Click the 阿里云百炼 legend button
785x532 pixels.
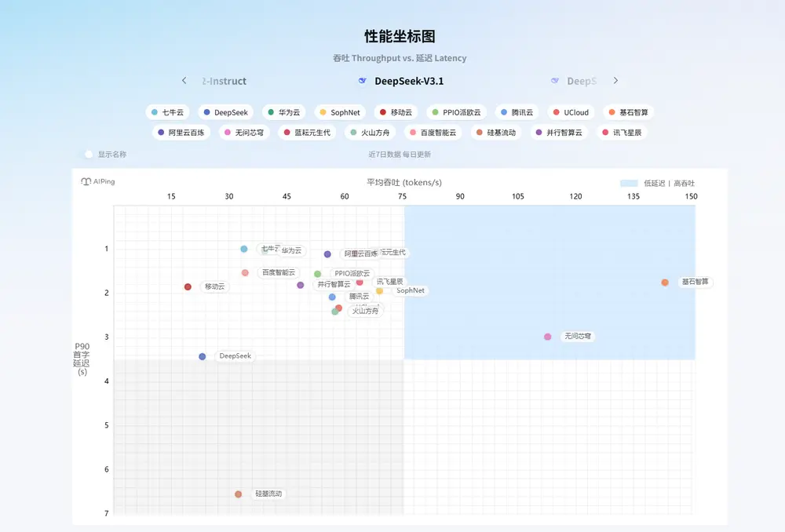(181, 133)
